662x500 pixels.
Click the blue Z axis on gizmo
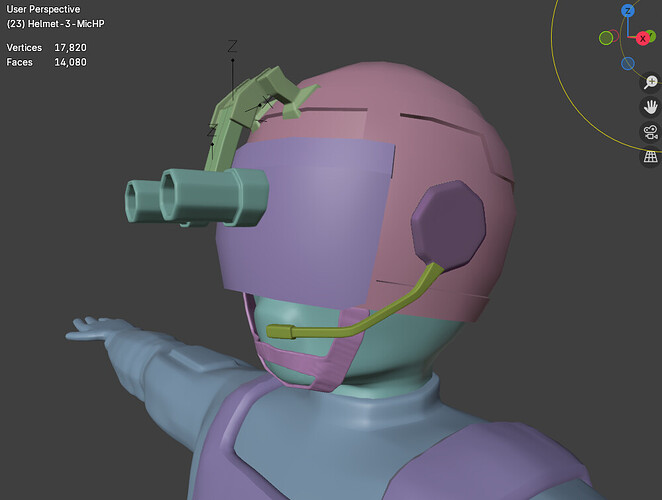[x=628, y=11]
